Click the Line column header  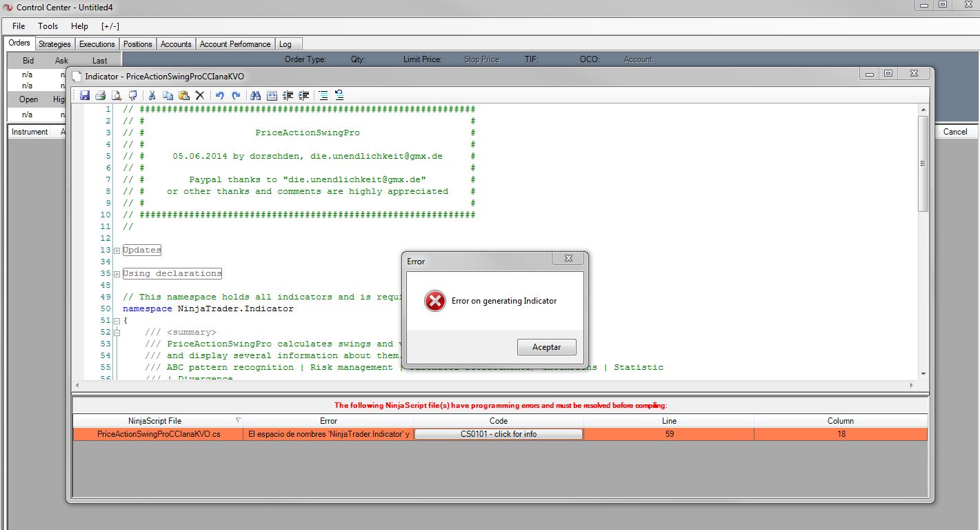pos(669,420)
